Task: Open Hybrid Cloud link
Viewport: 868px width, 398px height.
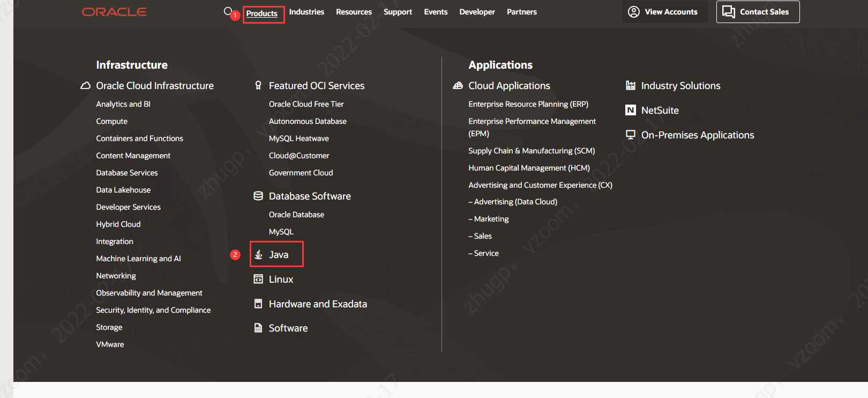Action: tap(118, 224)
